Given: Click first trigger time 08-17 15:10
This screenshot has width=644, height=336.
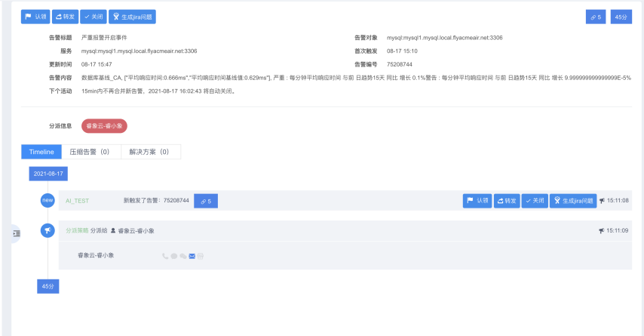Looking at the screenshot, I should point(402,51).
